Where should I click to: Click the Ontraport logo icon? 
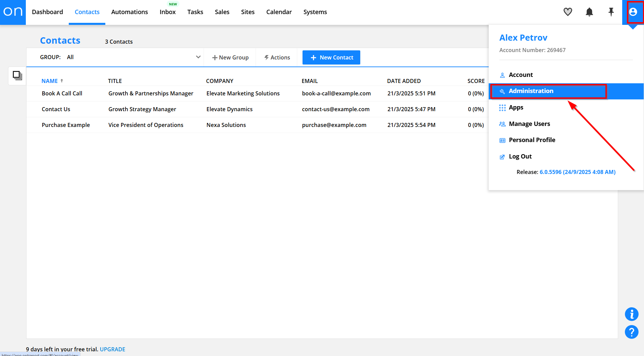[x=13, y=12]
